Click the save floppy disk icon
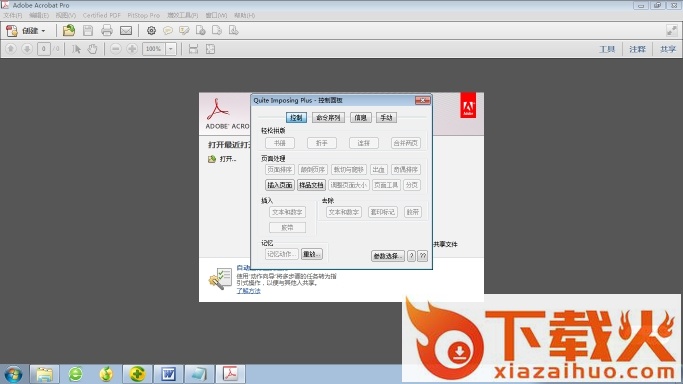Screen dimensions: 683x384 pyautogui.click(x=88, y=30)
